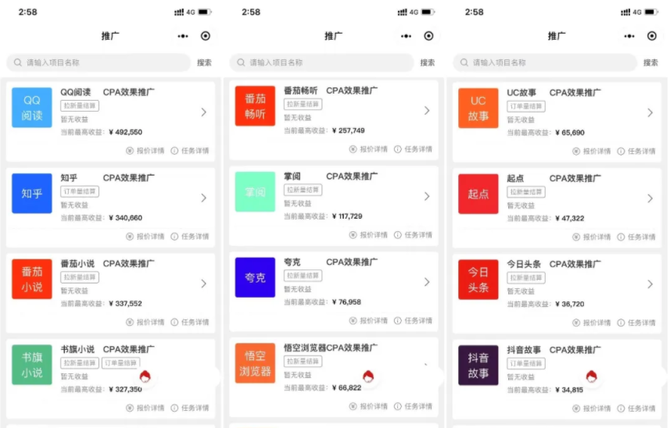Open the UC故事 orange tile icon
670x428 pixels.
pos(478,108)
